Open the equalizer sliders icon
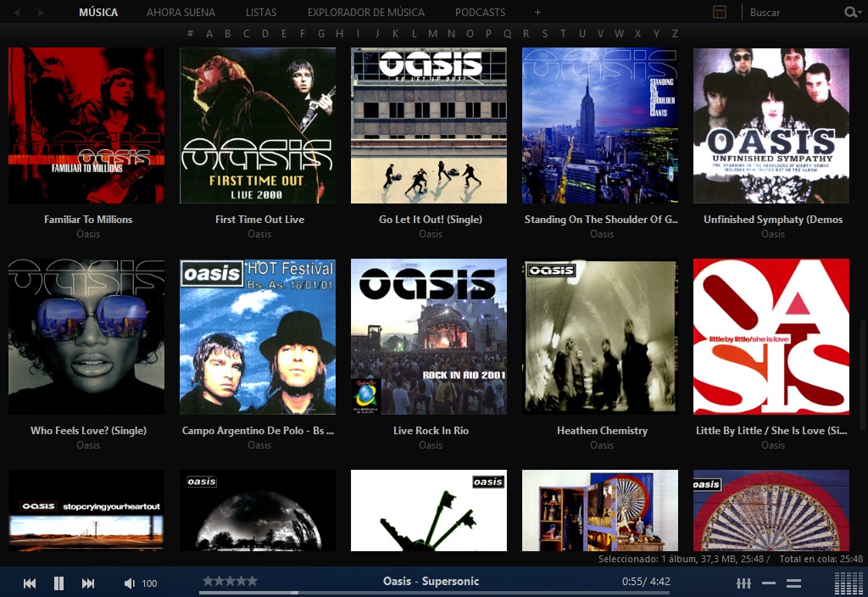This screenshot has width=868, height=597. coord(743,583)
